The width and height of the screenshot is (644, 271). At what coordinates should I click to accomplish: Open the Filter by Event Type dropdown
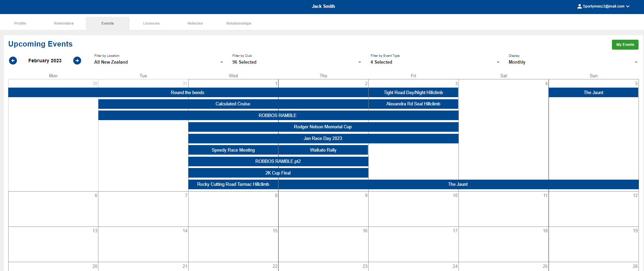point(435,62)
